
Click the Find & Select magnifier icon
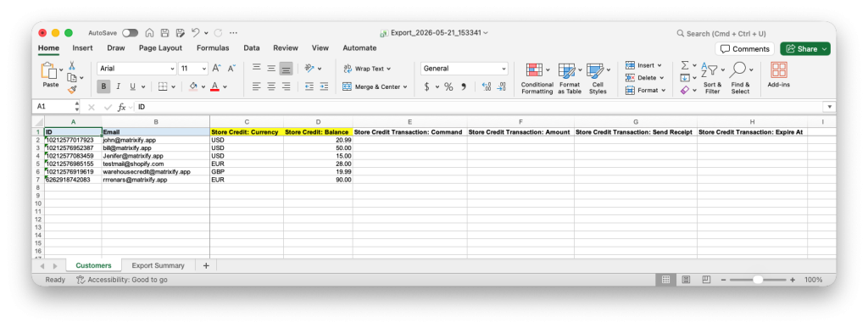coord(738,70)
